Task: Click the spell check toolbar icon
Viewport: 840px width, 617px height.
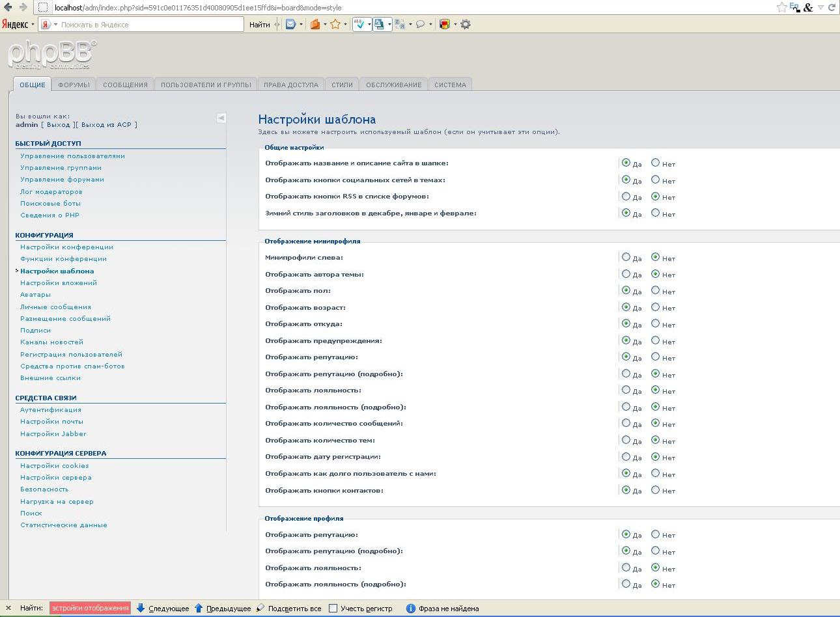Action: [359, 25]
